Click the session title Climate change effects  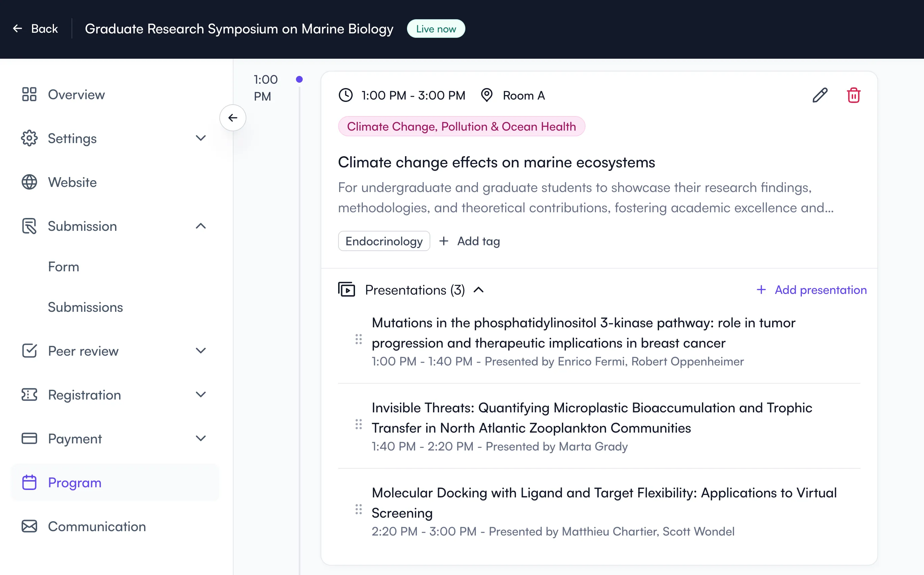click(x=496, y=162)
